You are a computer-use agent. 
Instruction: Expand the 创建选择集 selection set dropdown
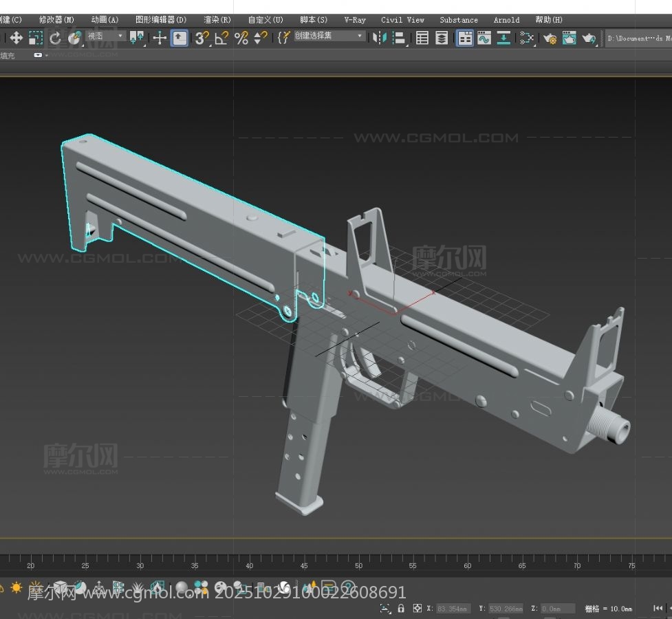329,36
